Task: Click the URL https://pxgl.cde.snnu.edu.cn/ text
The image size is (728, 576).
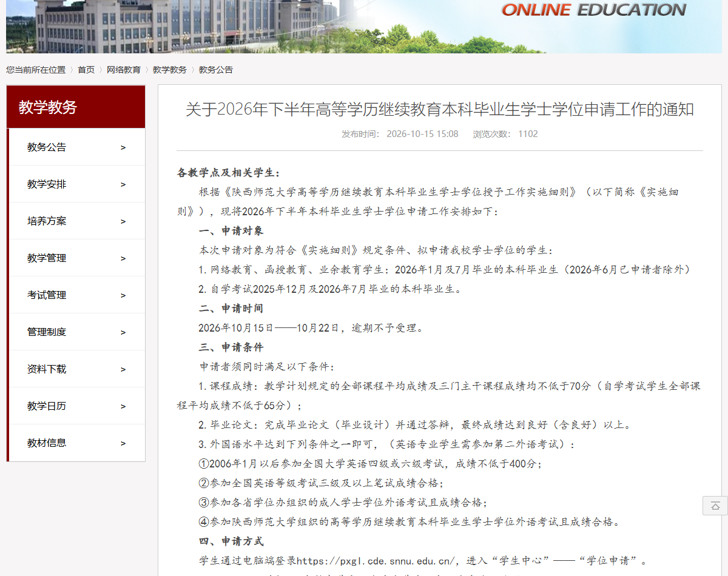Action: click(376, 561)
